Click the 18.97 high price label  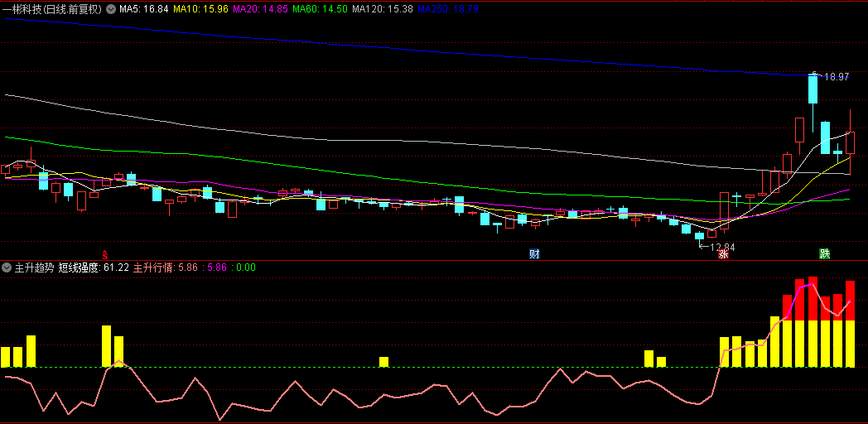[x=837, y=78]
